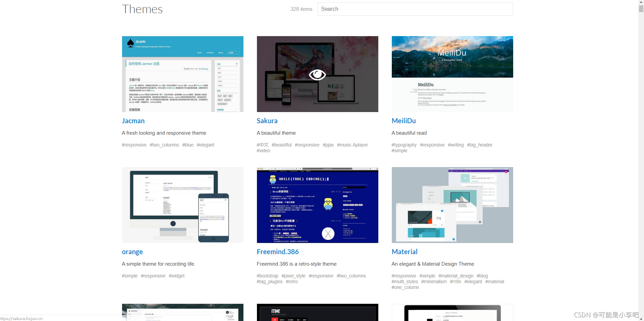Filter by #blog tag under Material
The width and height of the screenshot is (644, 321).
[482, 276]
